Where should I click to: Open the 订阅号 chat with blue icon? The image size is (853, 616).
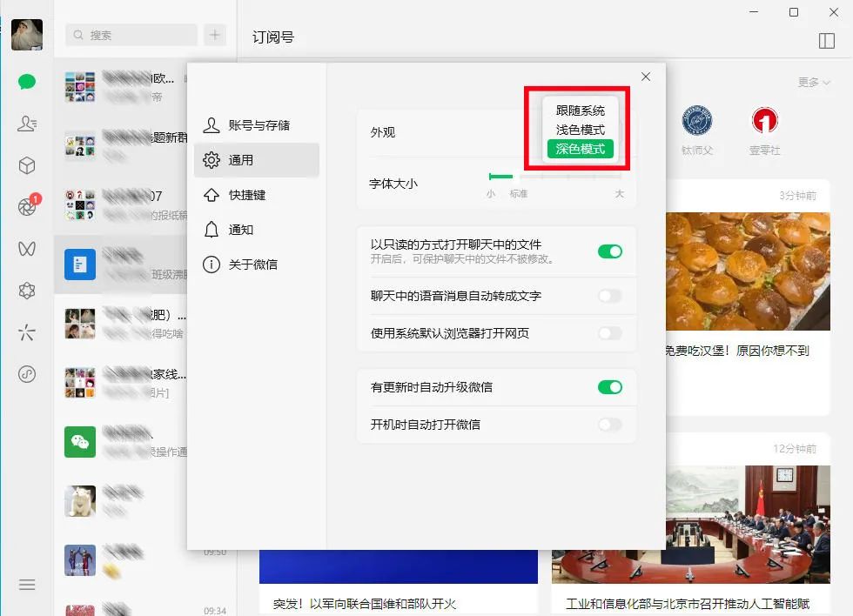(x=120, y=264)
